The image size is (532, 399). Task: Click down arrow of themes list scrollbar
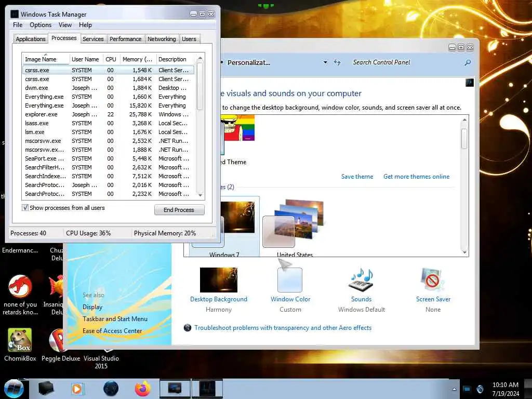tap(464, 252)
